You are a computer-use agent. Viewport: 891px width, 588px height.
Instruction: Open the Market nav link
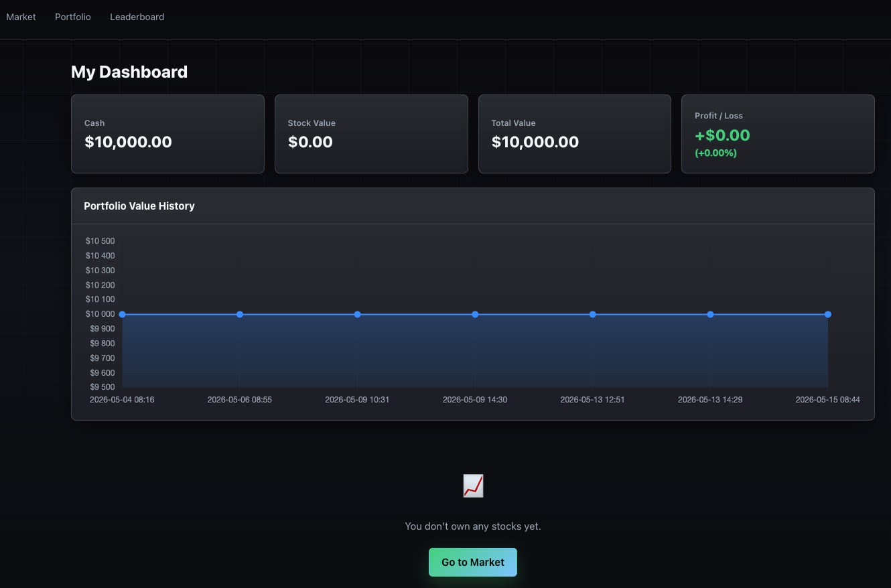(21, 17)
